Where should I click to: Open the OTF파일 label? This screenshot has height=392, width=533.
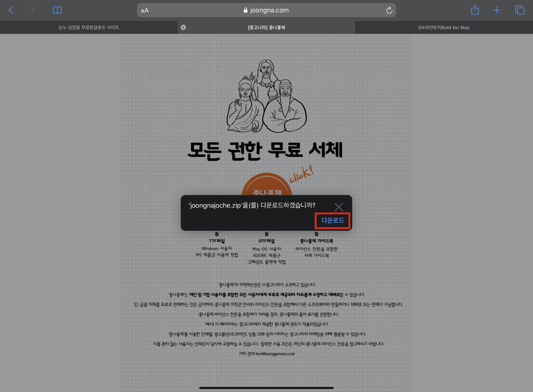point(266,241)
